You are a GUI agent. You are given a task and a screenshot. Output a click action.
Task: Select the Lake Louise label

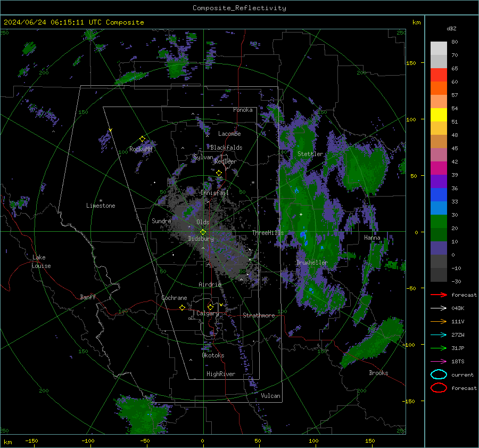[x=42, y=262]
